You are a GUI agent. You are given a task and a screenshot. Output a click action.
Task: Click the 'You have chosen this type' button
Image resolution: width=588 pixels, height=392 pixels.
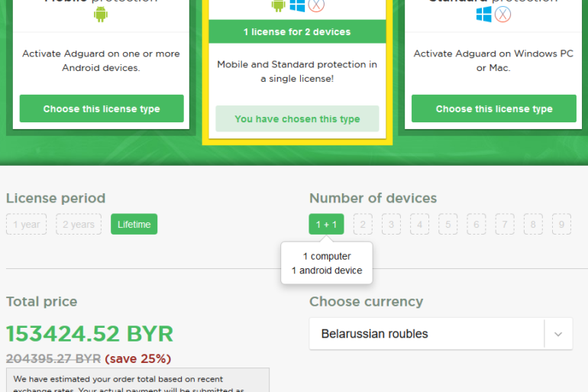[x=297, y=119]
